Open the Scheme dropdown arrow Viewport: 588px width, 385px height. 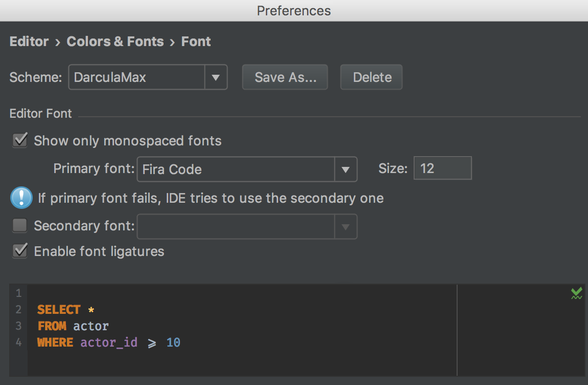tap(216, 77)
